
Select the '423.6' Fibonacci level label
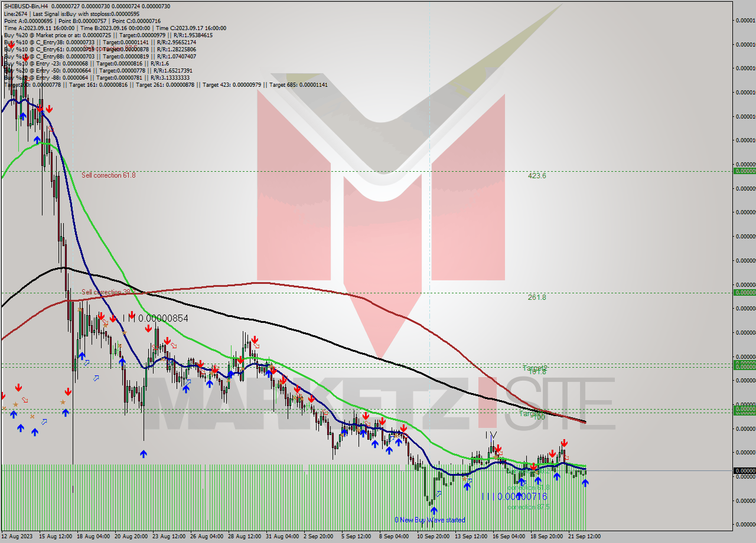(x=537, y=175)
